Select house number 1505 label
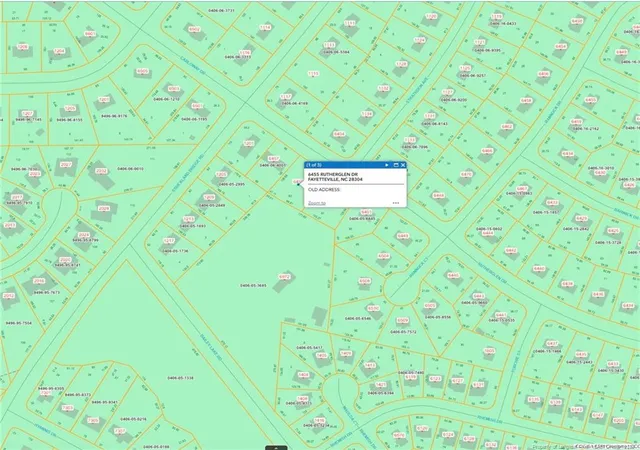Viewport: 640px width, 450px height. [489, 351]
